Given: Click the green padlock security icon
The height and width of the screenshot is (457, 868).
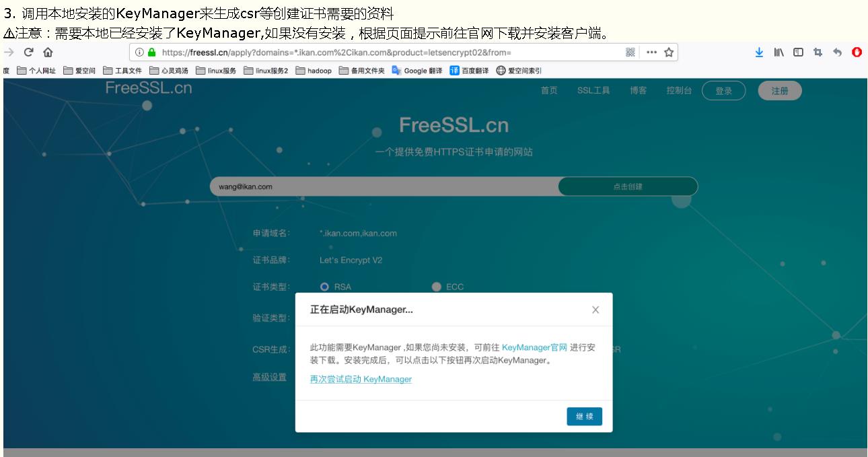Looking at the screenshot, I should click(151, 52).
